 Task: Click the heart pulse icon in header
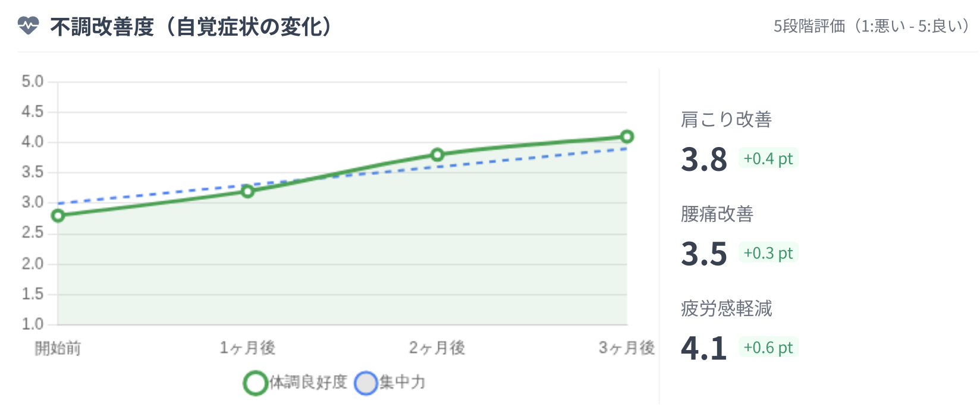pyautogui.click(x=28, y=26)
